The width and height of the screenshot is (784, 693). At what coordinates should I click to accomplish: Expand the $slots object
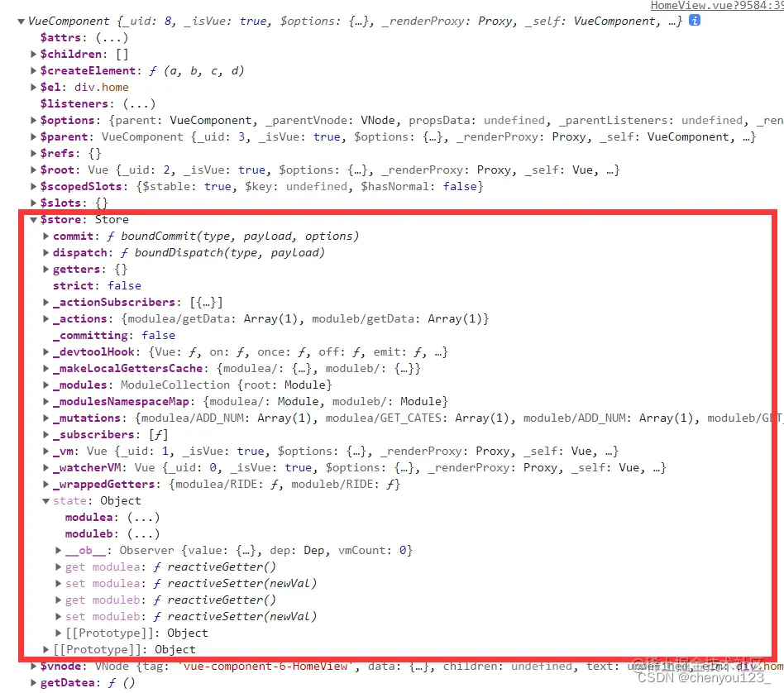pos(34,203)
